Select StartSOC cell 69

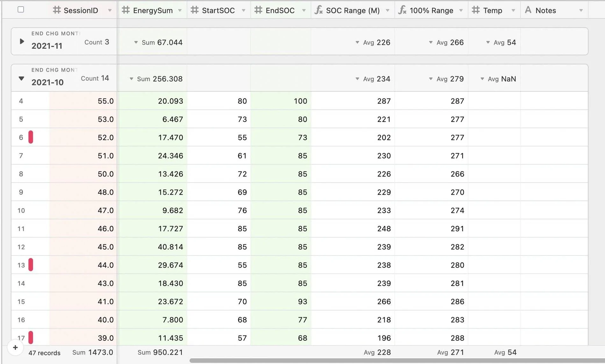click(x=219, y=192)
